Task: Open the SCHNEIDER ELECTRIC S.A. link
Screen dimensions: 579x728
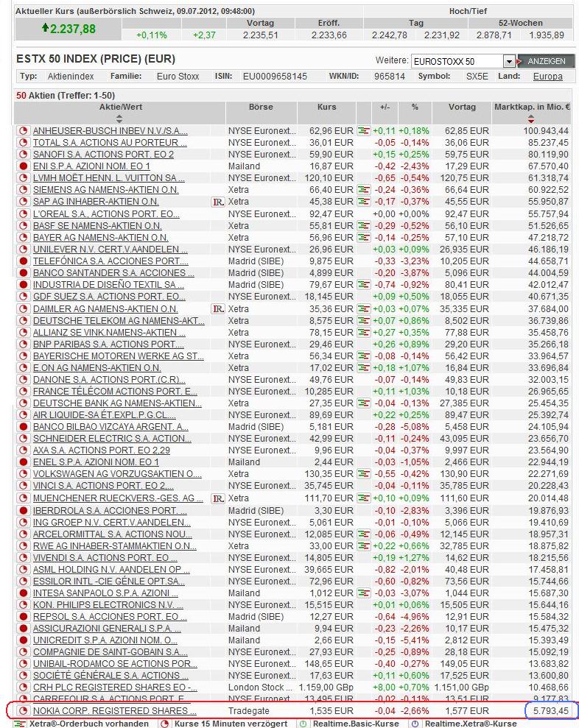Action: click(112, 439)
